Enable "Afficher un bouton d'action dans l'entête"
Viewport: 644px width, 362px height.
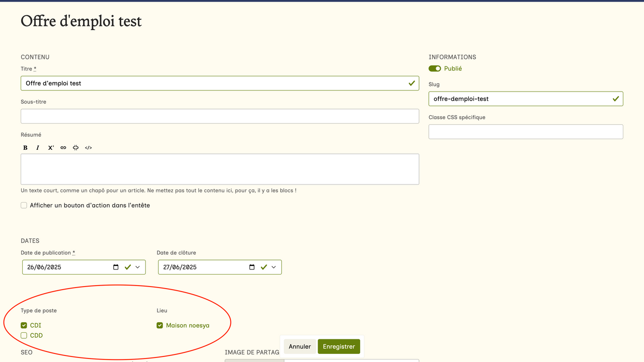click(24, 205)
